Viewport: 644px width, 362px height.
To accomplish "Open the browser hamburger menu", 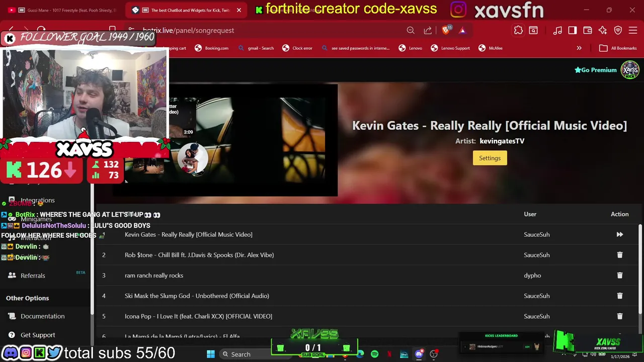I will click(x=633, y=30).
